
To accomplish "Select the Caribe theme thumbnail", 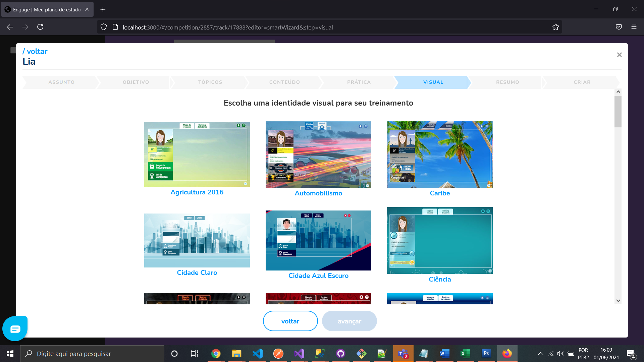I will click(439, 155).
